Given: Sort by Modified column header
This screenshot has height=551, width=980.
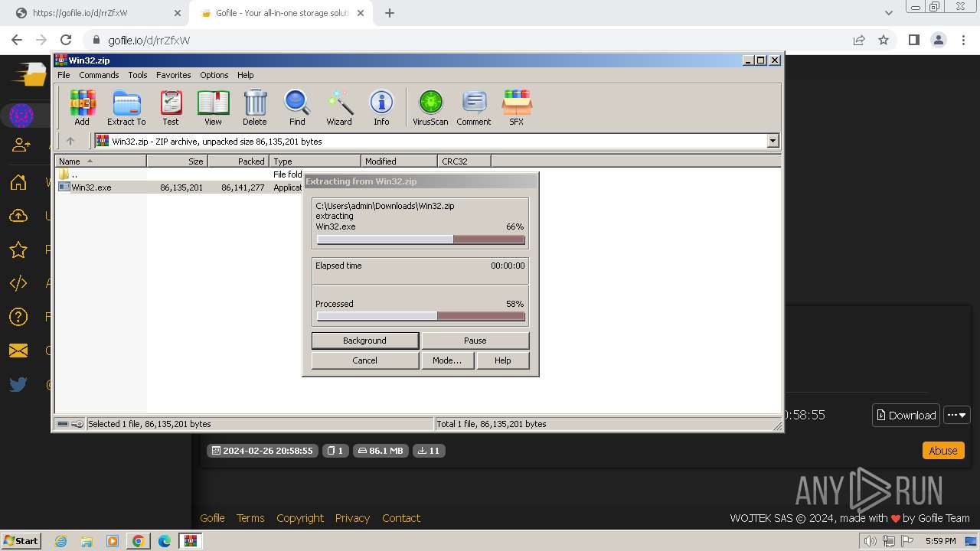Looking at the screenshot, I should (399, 161).
